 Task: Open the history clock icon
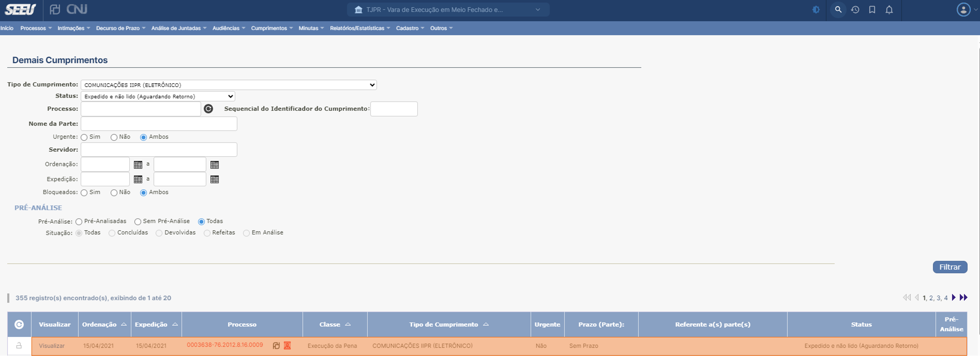(x=855, y=10)
